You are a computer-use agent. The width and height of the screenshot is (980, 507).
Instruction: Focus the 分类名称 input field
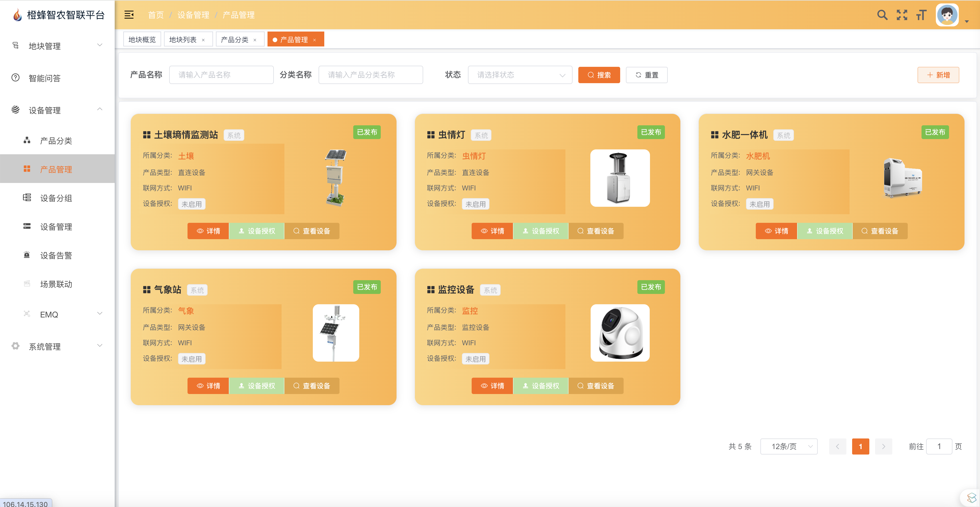pyautogui.click(x=370, y=75)
